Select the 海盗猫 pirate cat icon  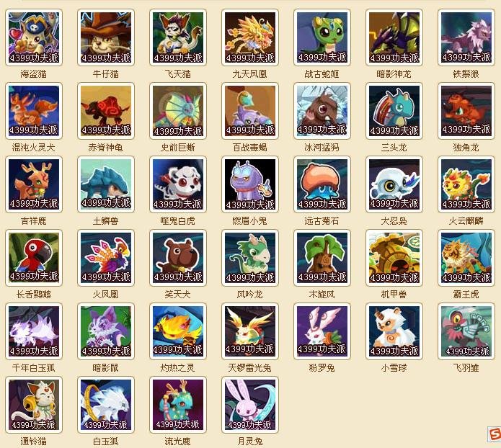[34, 37]
